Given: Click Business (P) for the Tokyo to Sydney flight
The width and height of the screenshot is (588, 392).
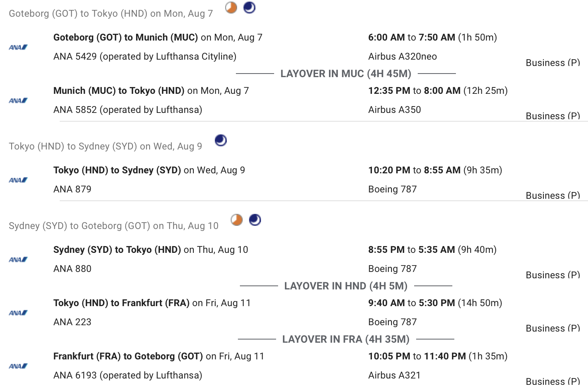Looking at the screenshot, I should (x=553, y=196).
